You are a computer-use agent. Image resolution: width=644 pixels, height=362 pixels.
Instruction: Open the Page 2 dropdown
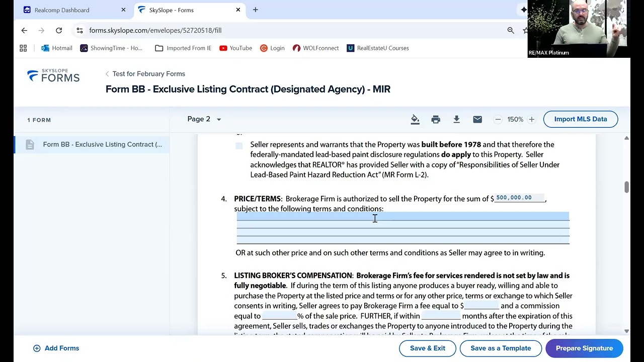coord(204,119)
